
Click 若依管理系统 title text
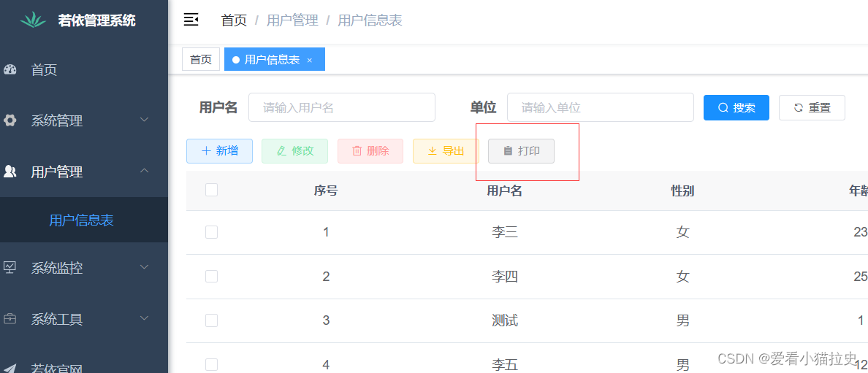(x=97, y=21)
